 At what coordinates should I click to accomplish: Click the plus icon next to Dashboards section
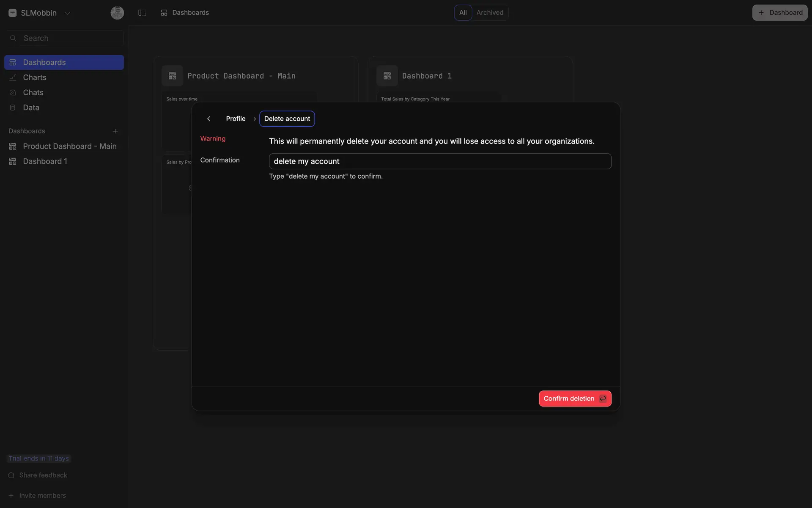point(115,131)
